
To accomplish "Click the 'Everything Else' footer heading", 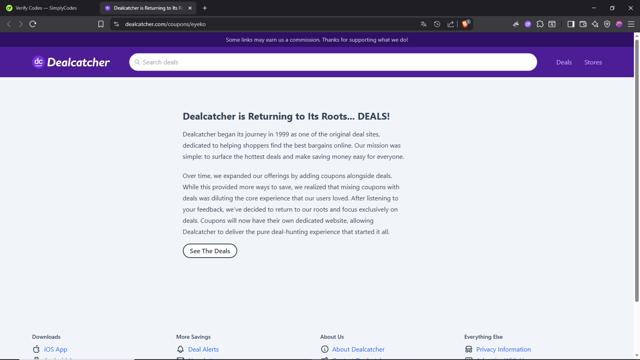I will point(483,337).
